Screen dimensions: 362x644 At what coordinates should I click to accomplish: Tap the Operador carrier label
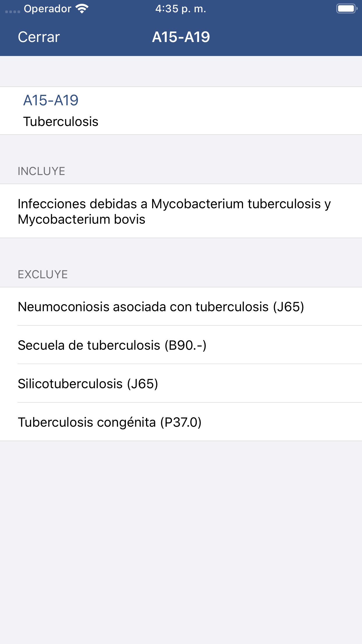(x=48, y=9)
